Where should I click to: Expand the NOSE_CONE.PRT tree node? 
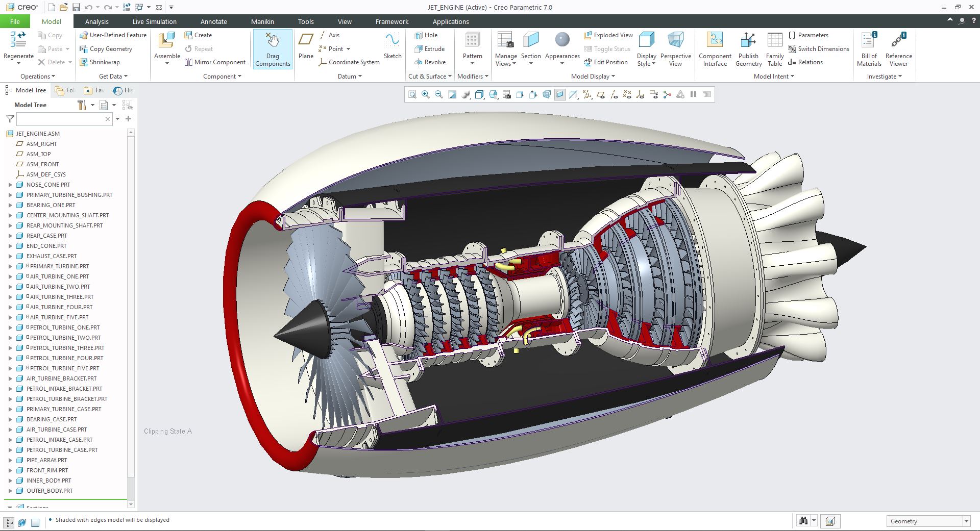pyautogui.click(x=10, y=185)
